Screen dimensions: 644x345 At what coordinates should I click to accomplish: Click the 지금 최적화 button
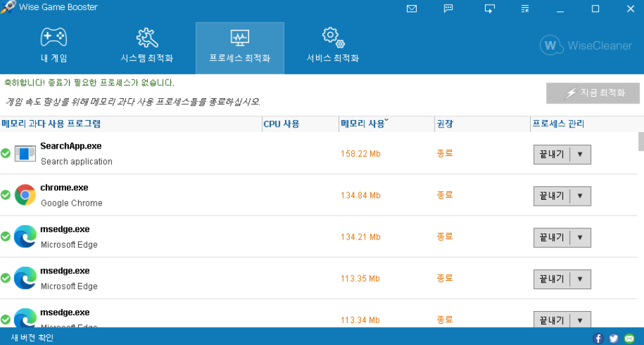tap(593, 94)
